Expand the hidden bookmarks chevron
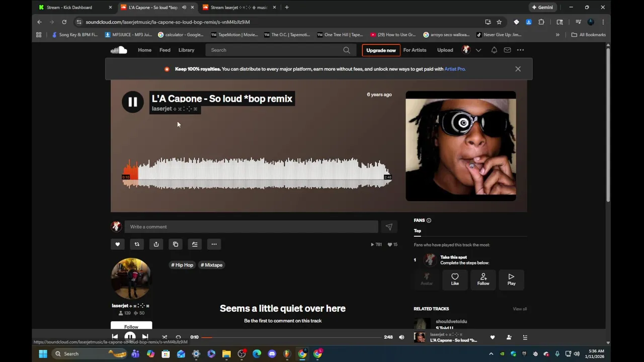Viewport: 644px width, 362px height. pyautogui.click(x=557, y=35)
